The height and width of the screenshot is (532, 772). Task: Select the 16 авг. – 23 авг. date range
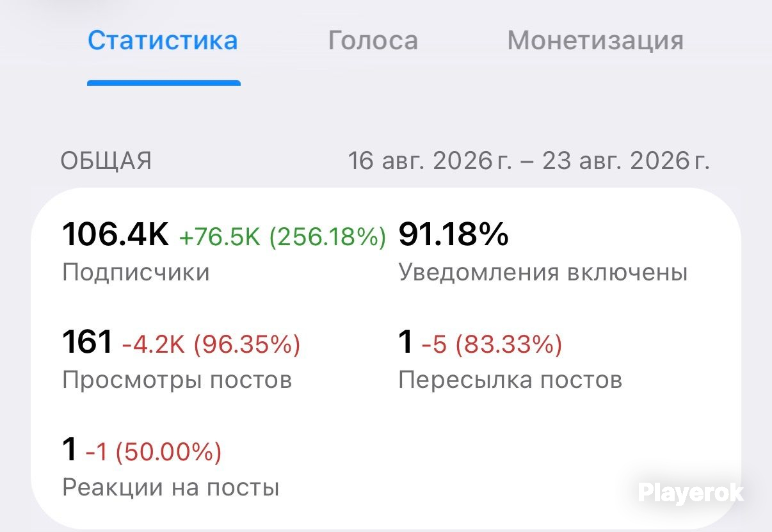point(529,161)
